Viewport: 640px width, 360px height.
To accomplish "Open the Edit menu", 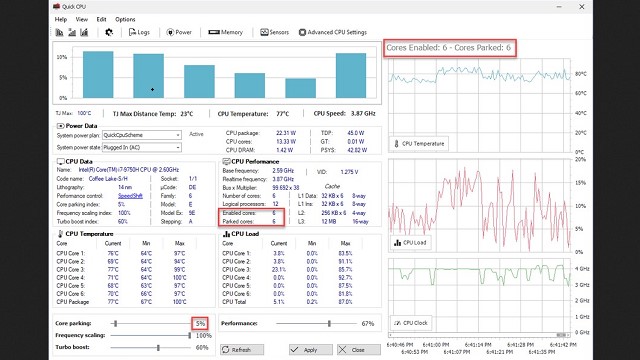I will click(101, 19).
